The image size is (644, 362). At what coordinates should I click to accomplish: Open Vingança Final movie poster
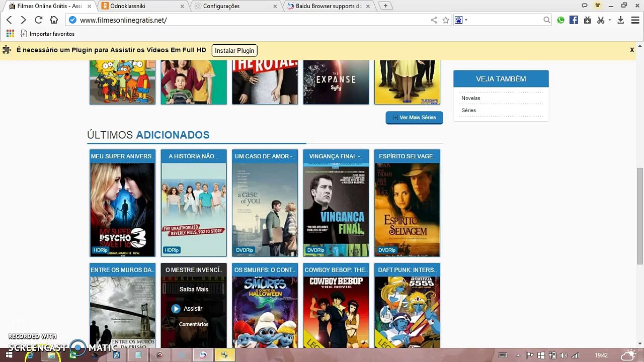pyautogui.click(x=336, y=209)
